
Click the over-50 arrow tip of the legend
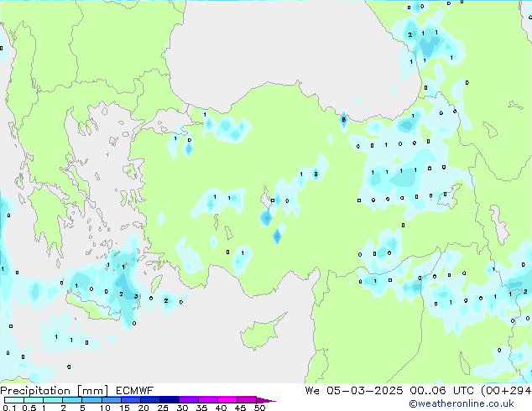(x=266, y=400)
